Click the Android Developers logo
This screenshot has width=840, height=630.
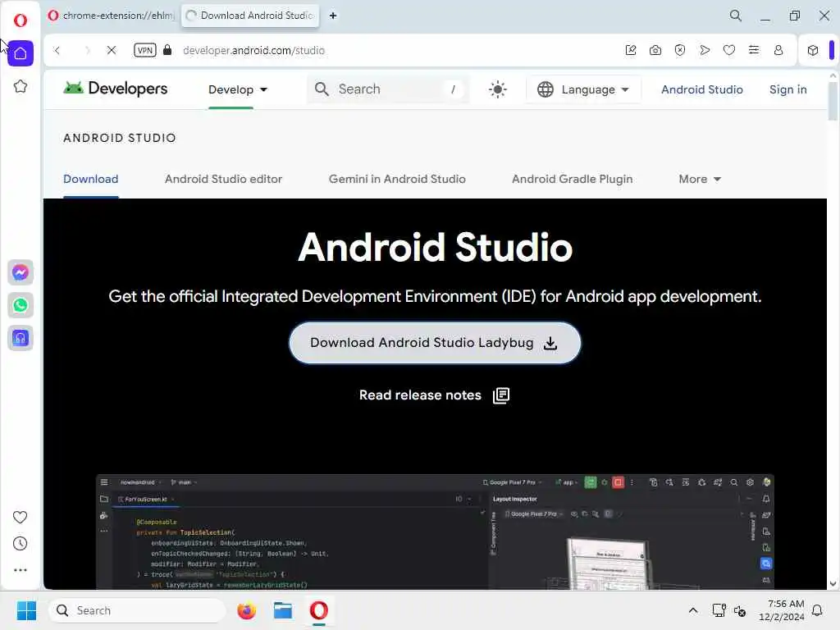click(115, 89)
